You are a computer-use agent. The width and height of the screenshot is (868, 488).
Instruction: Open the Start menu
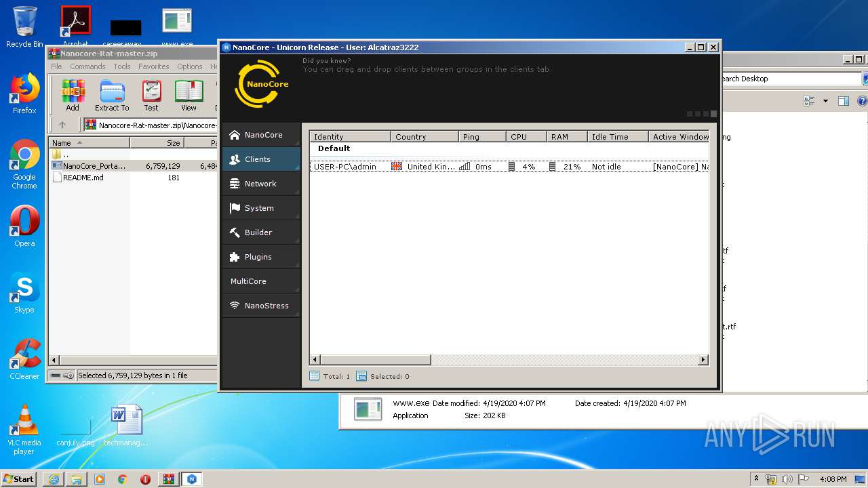click(18, 479)
